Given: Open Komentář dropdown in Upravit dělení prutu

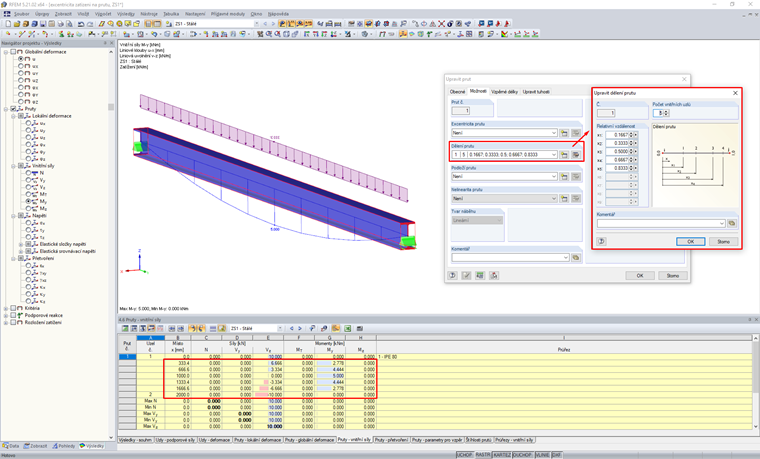Looking at the screenshot, I should coord(722,223).
